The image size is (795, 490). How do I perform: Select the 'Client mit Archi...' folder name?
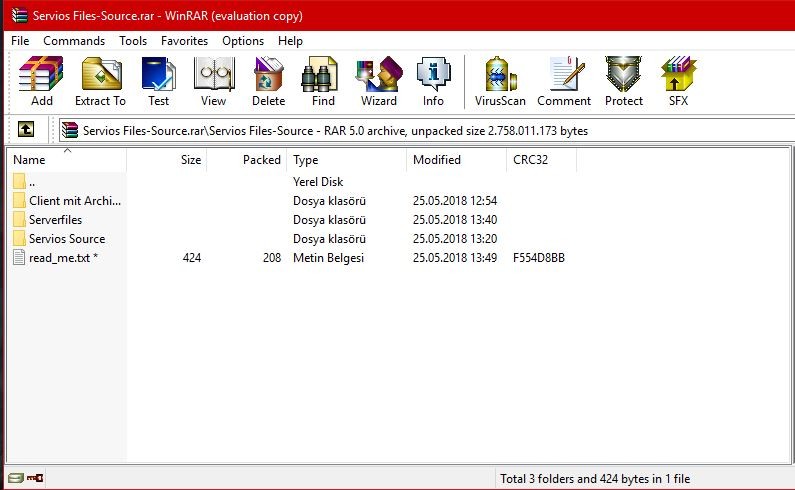point(75,201)
